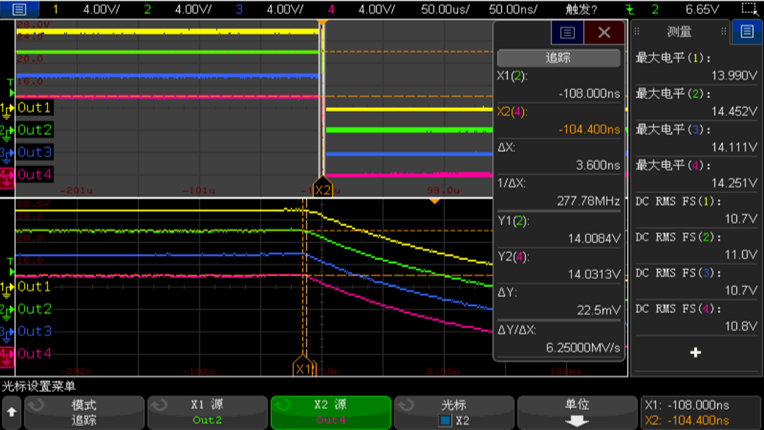This screenshot has width=764, height=430.
Task: Select the Out3 label in upper waveform window
Action: coord(34,152)
